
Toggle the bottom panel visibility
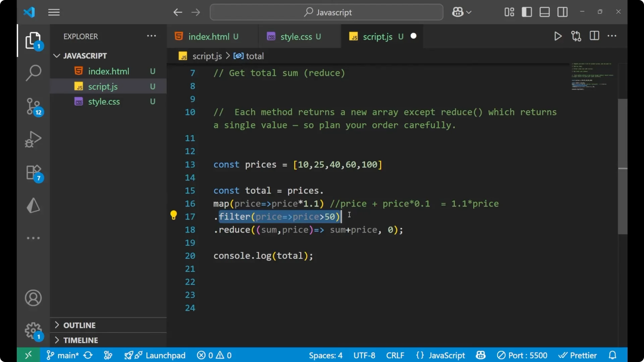[544, 12]
